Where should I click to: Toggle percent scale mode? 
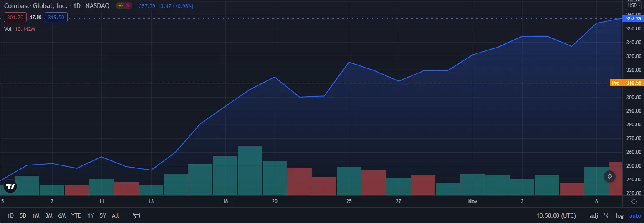pyautogui.click(x=606, y=215)
